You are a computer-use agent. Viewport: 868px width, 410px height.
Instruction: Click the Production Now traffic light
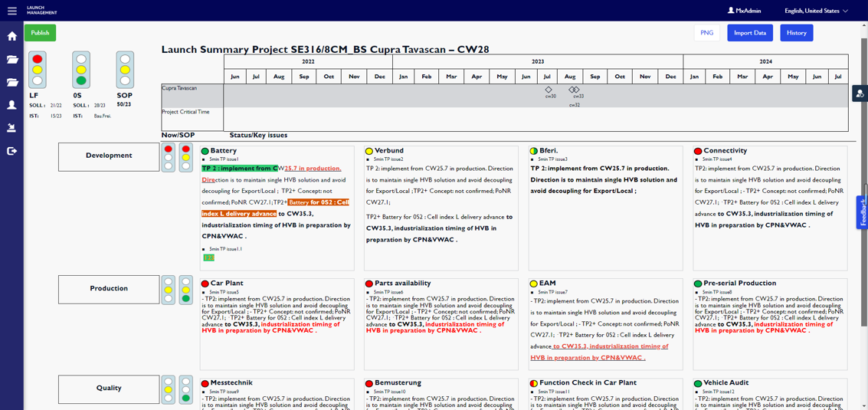tap(169, 290)
